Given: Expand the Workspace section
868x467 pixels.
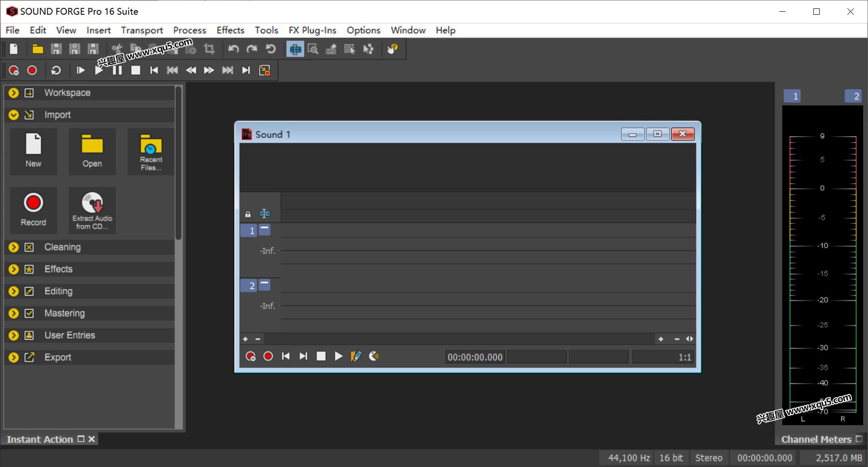Looking at the screenshot, I should pyautogui.click(x=13, y=93).
